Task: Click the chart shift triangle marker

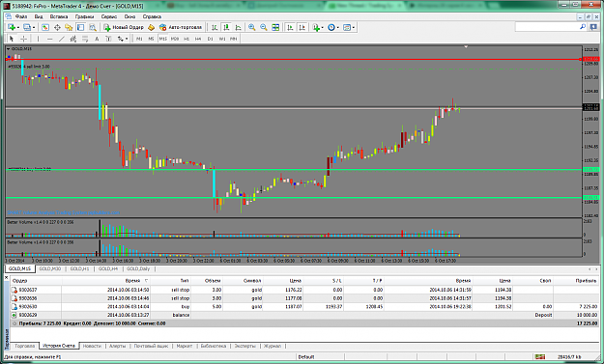Action: [x=466, y=47]
